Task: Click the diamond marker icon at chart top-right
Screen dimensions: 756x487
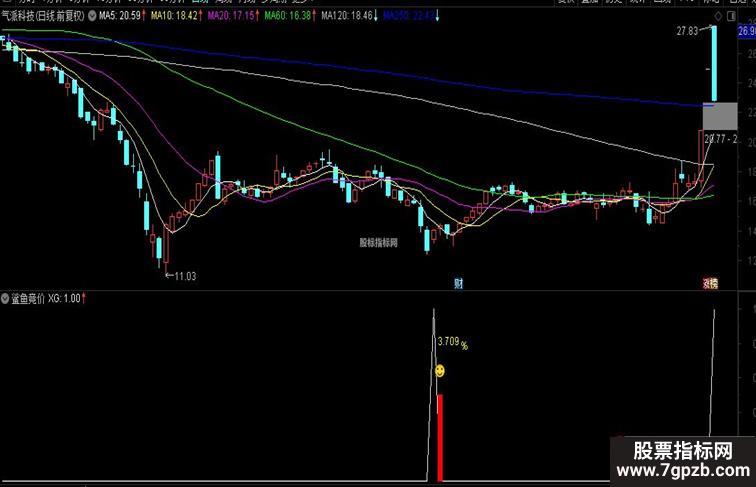Action: point(718,16)
